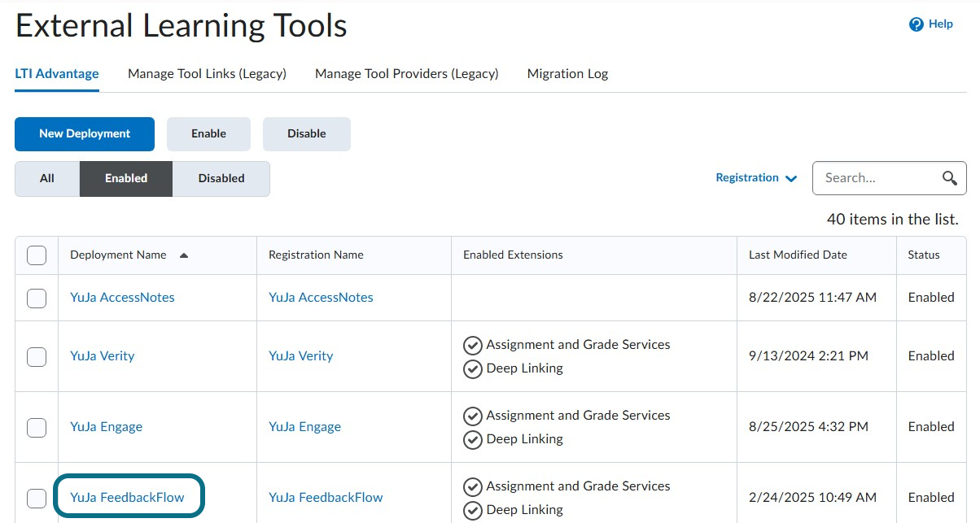Check the YuJa Verity row checkbox
Viewport: 980px width, 523px height.
(37, 356)
